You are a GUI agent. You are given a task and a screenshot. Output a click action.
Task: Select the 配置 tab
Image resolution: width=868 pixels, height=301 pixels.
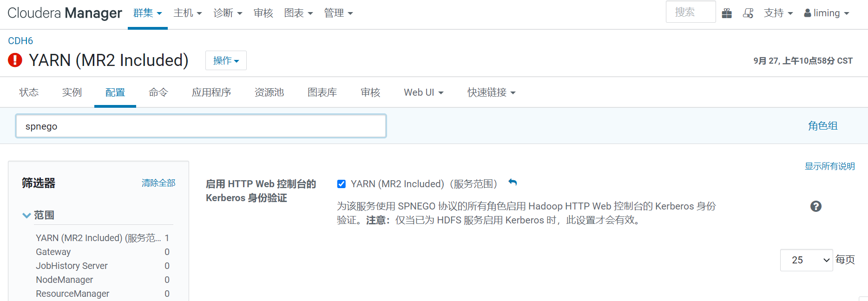115,92
